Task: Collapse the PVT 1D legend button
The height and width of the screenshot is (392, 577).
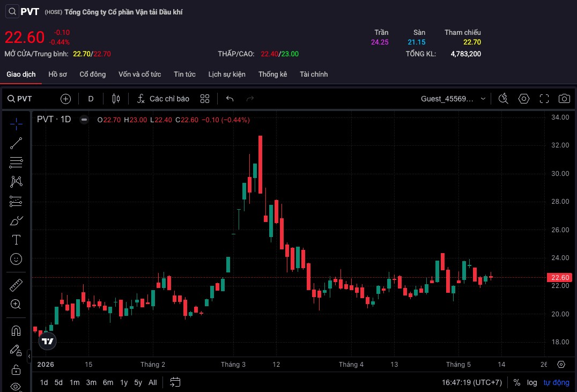Action: (x=84, y=120)
